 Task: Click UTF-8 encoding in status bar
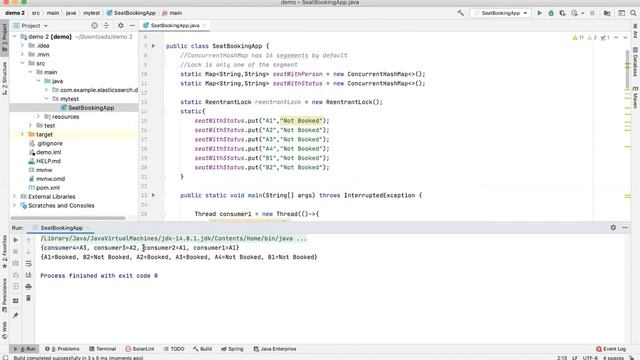click(589, 358)
